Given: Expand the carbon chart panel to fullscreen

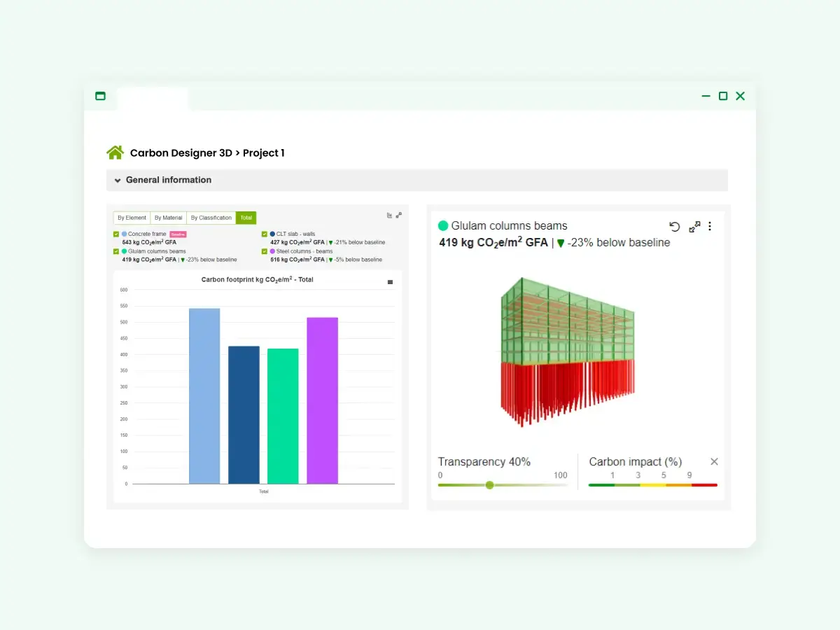Looking at the screenshot, I should (x=399, y=216).
